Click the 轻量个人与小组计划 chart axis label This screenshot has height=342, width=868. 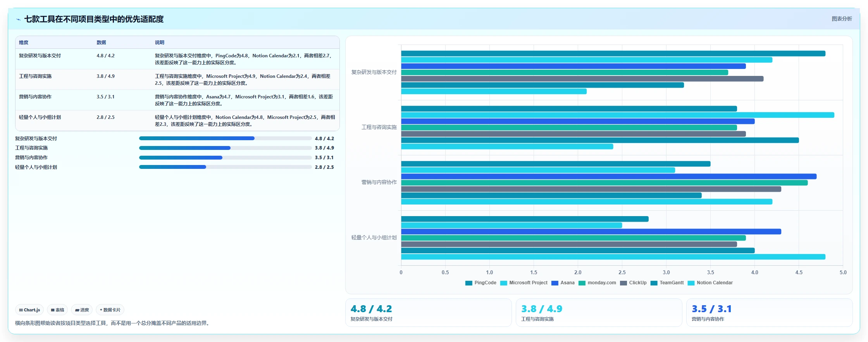[x=374, y=238]
